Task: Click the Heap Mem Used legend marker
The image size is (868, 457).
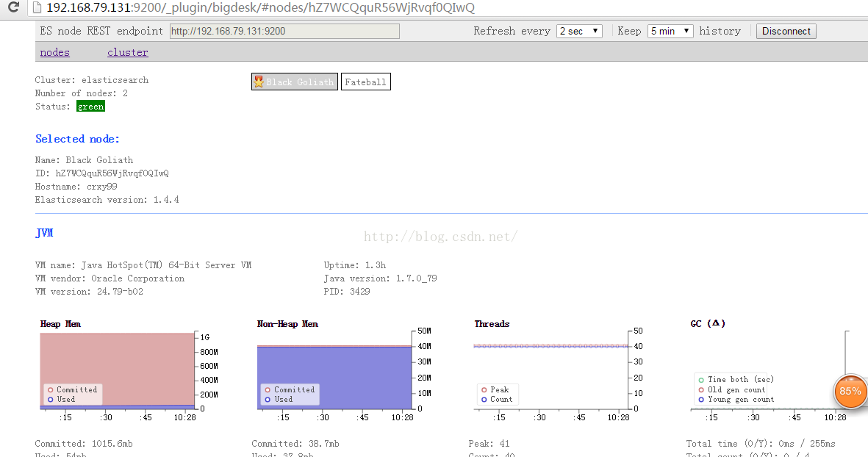Action: click(51, 400)
